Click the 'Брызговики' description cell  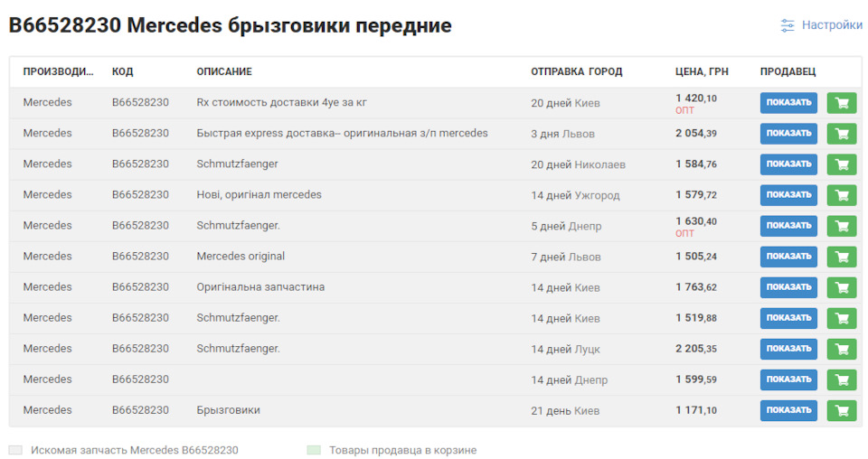click(228, 410)
